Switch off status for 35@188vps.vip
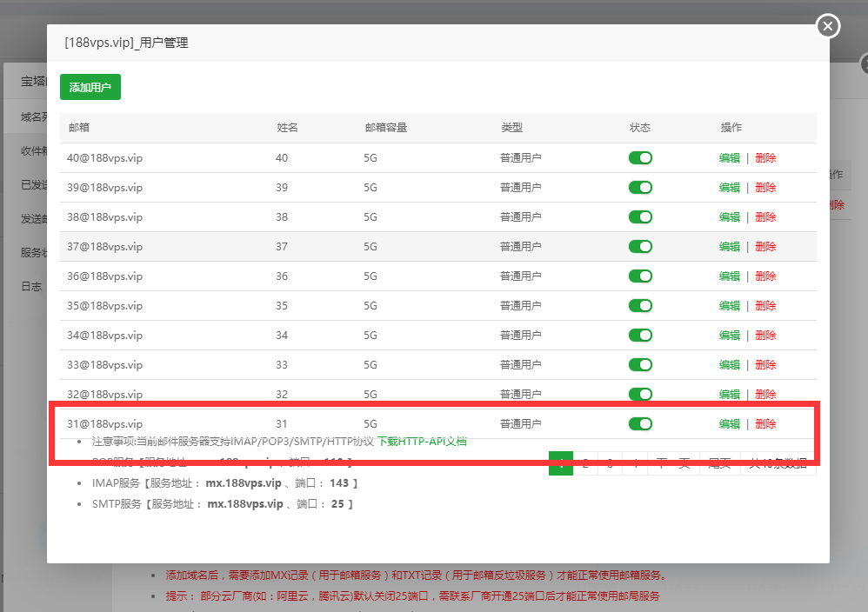 [640, 305]
